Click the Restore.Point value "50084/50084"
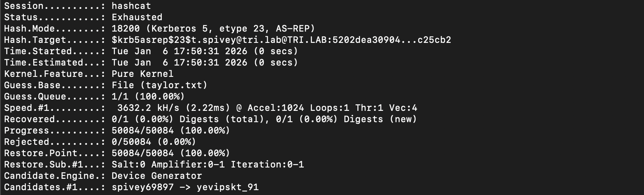The image size is (644, 195). coord(142,153)
